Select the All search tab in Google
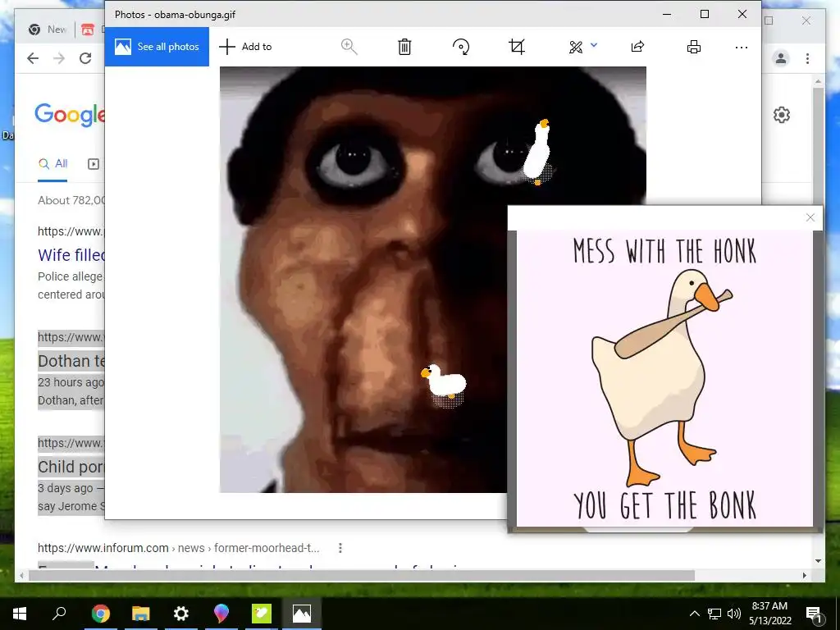Viewport: 840px width, 630px height. click(x=52, y=164)
